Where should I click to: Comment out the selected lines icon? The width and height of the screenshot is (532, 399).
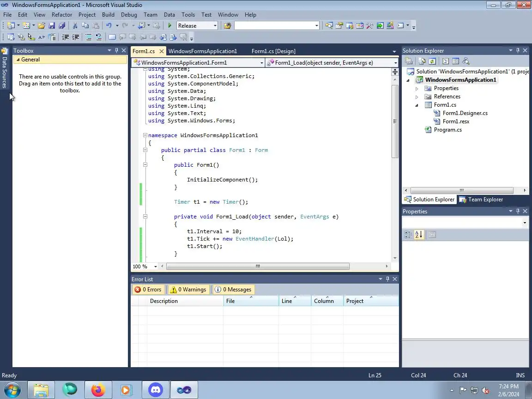(x=89, y=37)
